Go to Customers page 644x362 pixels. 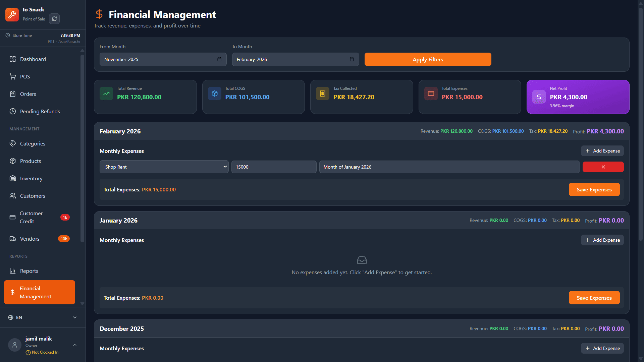click(33, 196)
